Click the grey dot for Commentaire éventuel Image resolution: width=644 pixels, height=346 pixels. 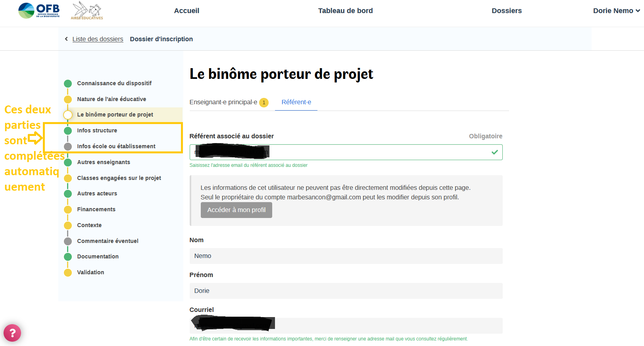coord(68,241)
